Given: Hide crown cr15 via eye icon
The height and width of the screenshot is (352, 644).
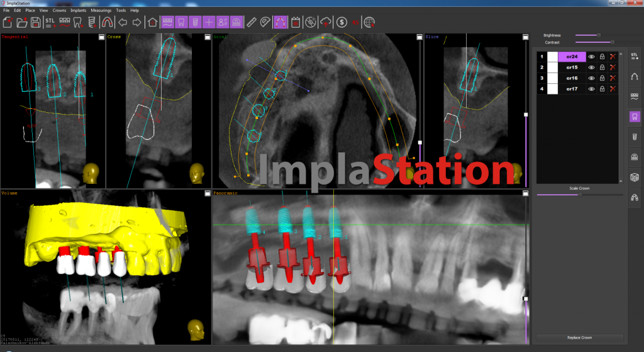Looking at the screenshot, I should pyautogui.click(x=591, y=67).
